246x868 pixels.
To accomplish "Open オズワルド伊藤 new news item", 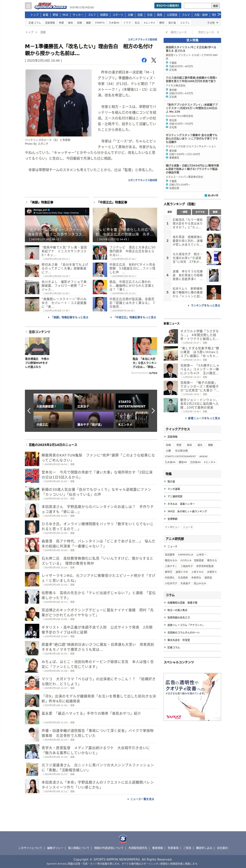I will pos(192,336).
